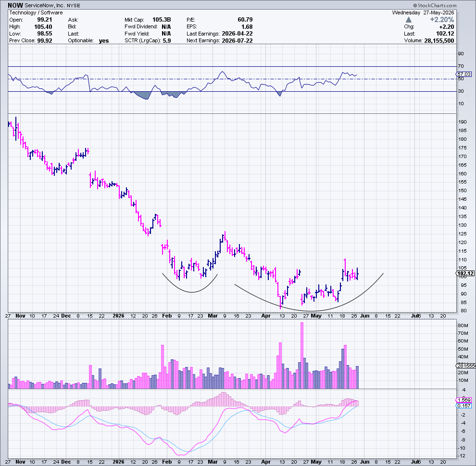This screenshot has height=466, width=476.
Task: Click the RSI current value tag 57.03
Action: tap(464, 74)
